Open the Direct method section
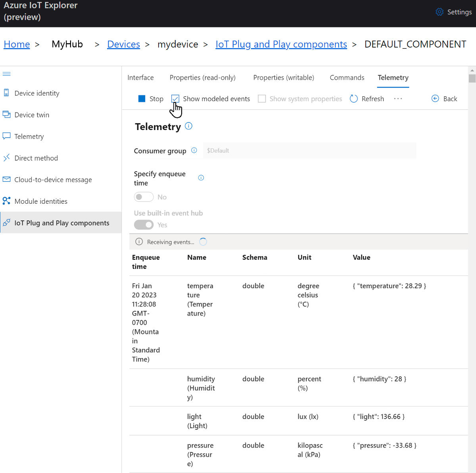Image resolution: width=476 pixels, height=473 pixels. click(36, 158)
